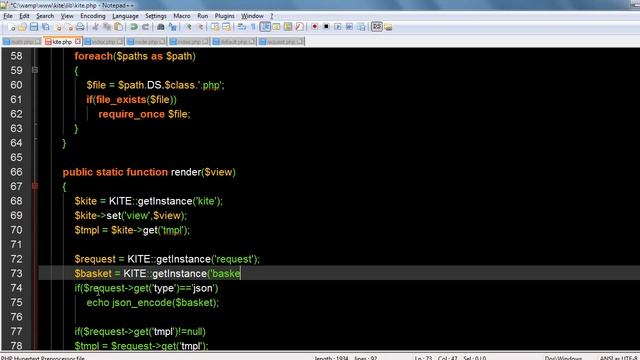Save the current recorded macro icon
Image resolution: width=640 pixels, height=360 pixels.
point(361,27)
